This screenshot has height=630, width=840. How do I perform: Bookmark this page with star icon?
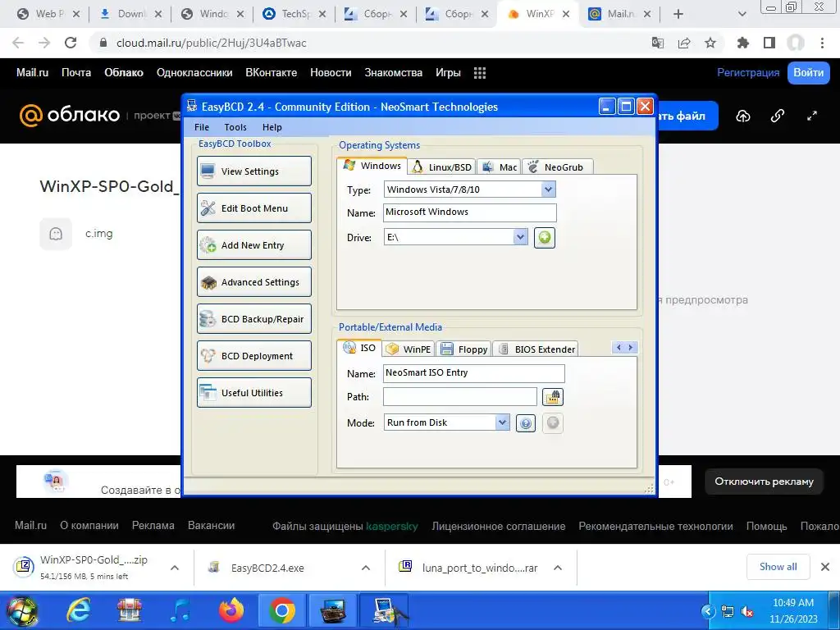pos(710,43)
